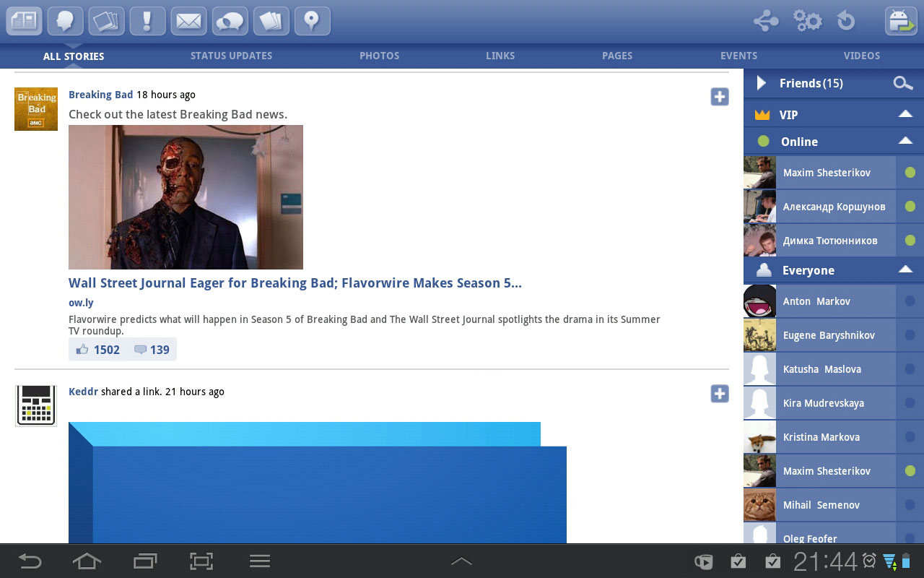Open the Events tab
The image size is (924, 578).
coord(739,56)
